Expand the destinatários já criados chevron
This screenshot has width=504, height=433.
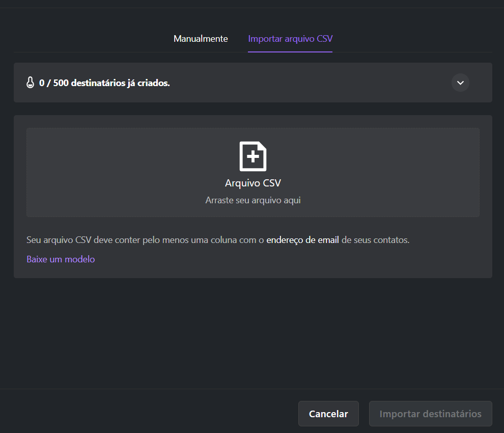pyautogui.click(x=460, y=83)
